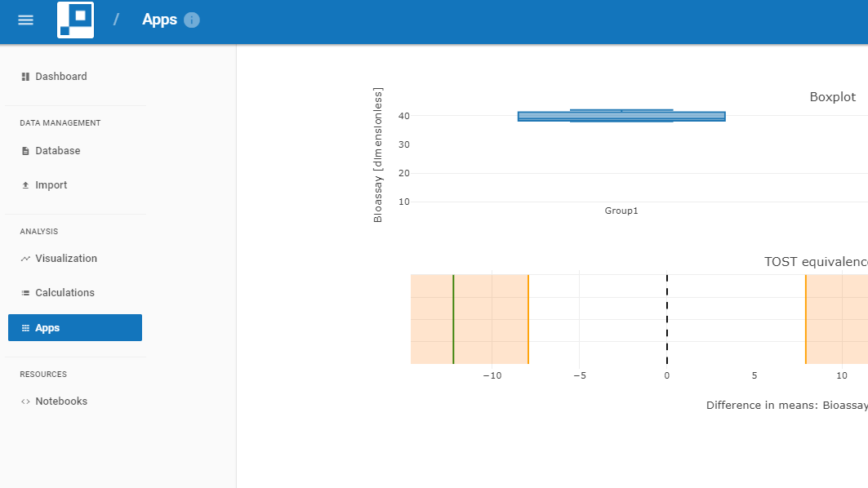Open the hamburger navigation menu
This screenshot has height=488, width=868.
pyautogui.click(x=25, y=20)
